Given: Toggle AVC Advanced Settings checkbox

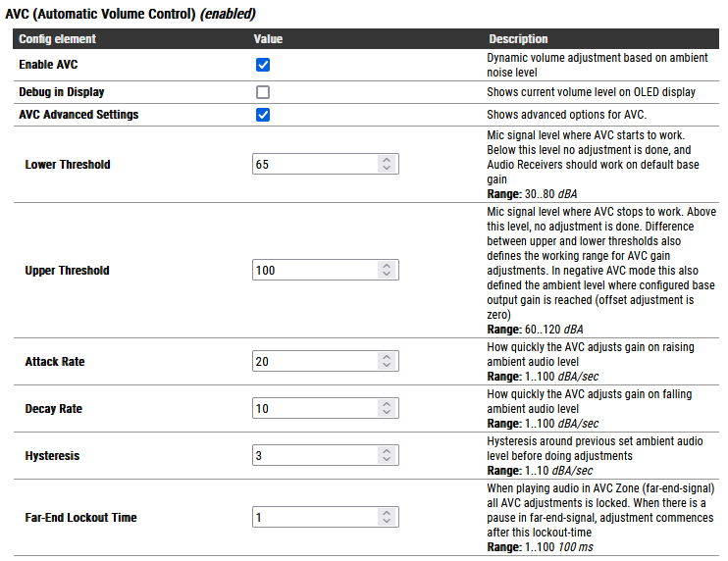Looking at the screenshot, I should tap(263, 115).
